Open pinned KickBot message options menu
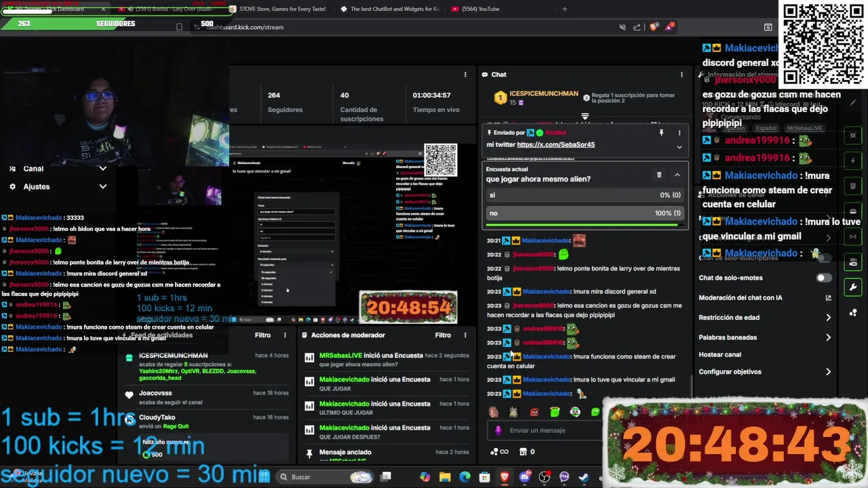Screen dimensions: 868x488 679,133
